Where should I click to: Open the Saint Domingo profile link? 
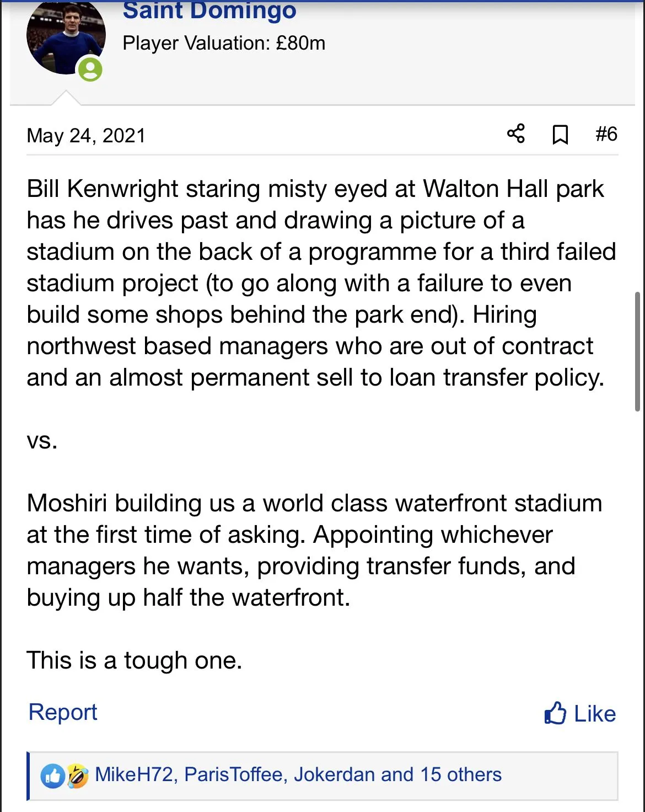click(209, 11)
